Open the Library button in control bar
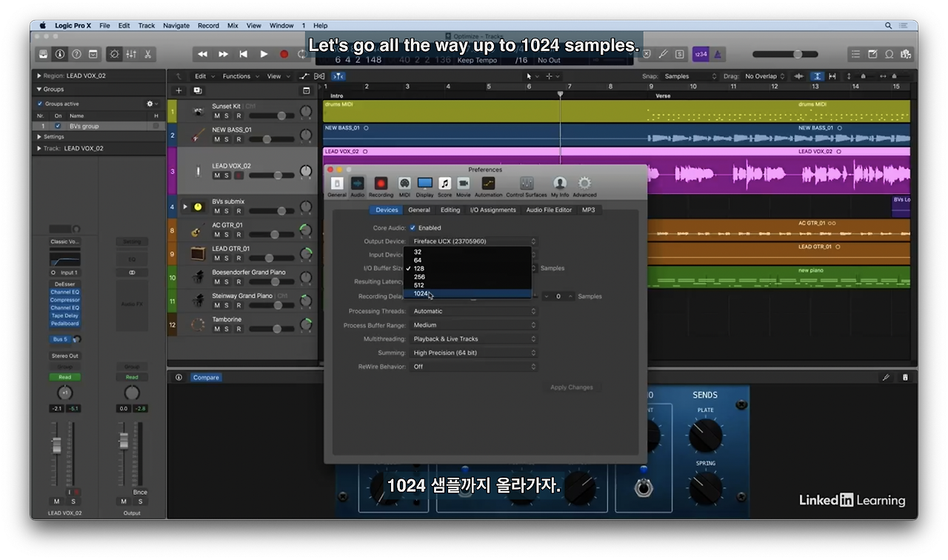This screenshot has height=560, width=948. [x=44, y=54]
